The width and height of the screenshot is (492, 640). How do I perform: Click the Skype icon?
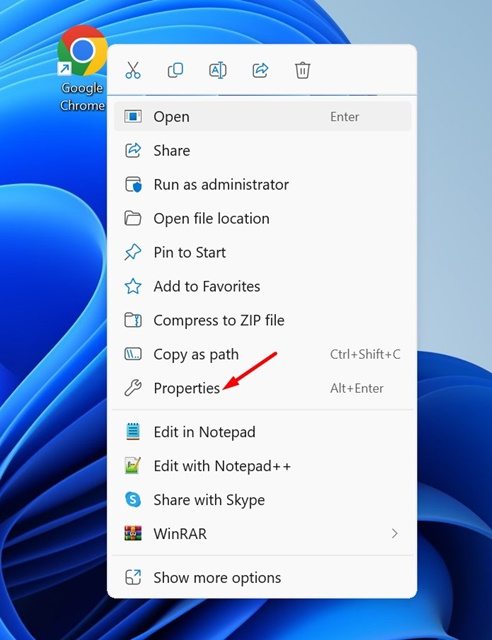pyautogui.click(x=133, y=499)
